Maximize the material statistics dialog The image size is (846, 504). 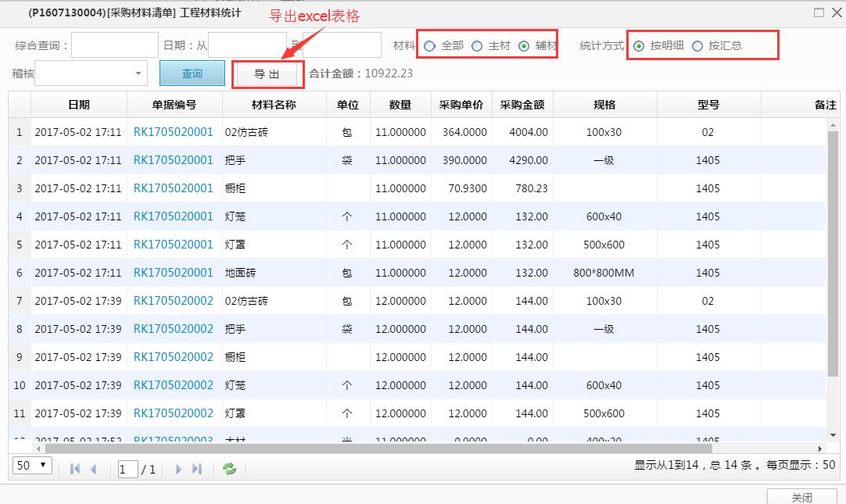819,13
